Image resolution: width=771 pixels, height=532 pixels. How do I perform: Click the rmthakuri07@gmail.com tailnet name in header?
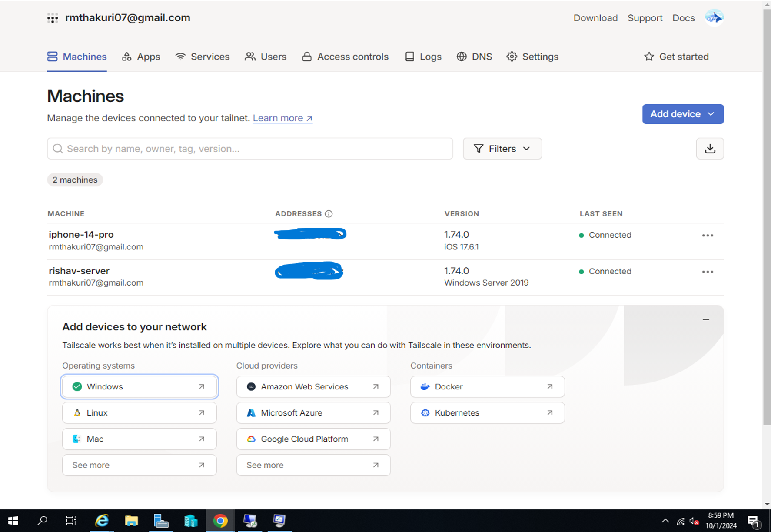(x=128, y=18)
